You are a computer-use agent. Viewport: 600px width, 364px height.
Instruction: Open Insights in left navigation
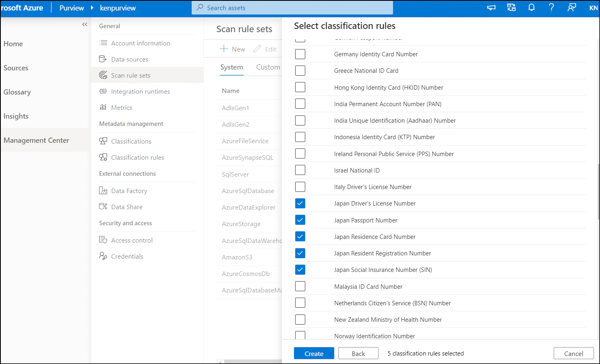pos(16,116)
